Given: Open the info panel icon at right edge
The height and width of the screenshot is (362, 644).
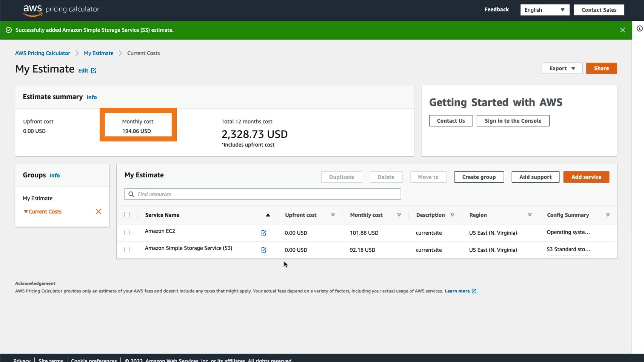Looking at the screenshot, I should [640, 29].
